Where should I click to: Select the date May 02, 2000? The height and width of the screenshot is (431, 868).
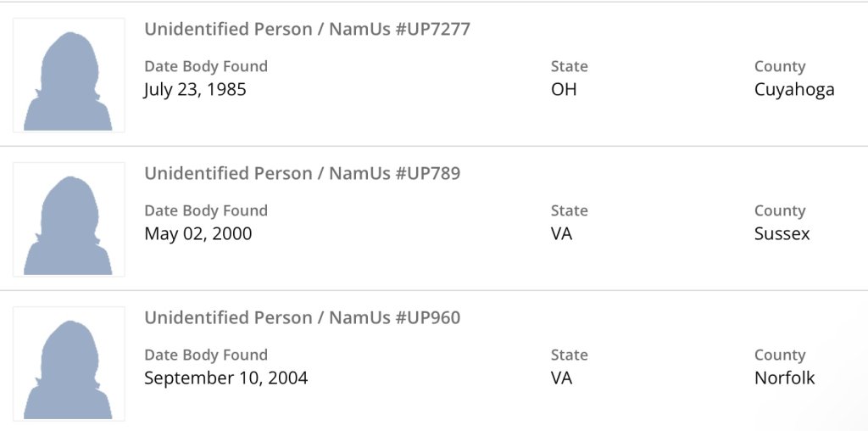(x=198, y=233)
